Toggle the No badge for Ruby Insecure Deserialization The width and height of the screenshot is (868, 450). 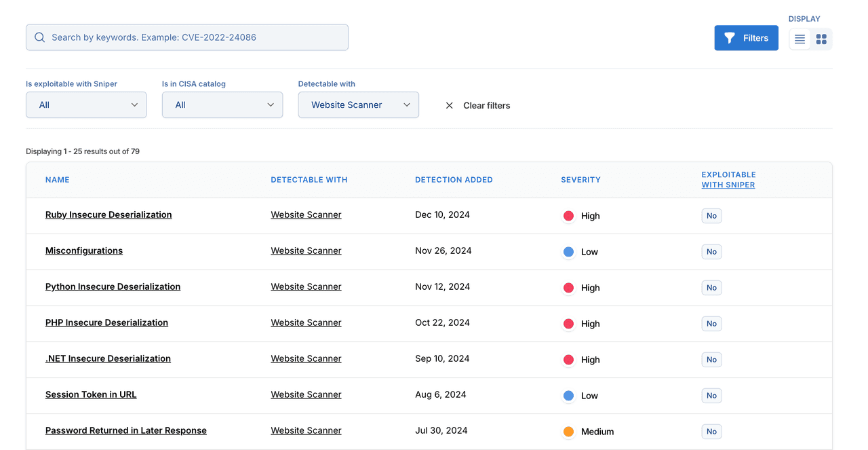click(x=711, y=215)
